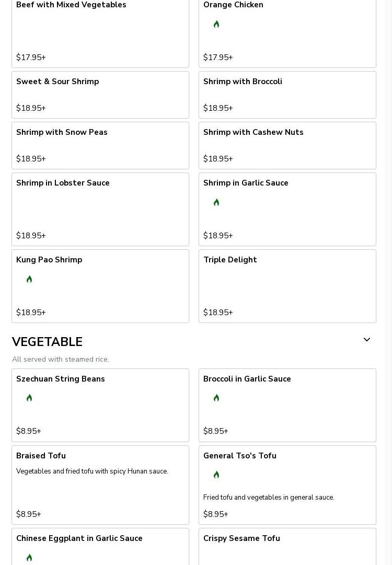Viewport: 392px width, 565px height.
Task: Pick the Triple Delight dish
Action: point(287,286)
